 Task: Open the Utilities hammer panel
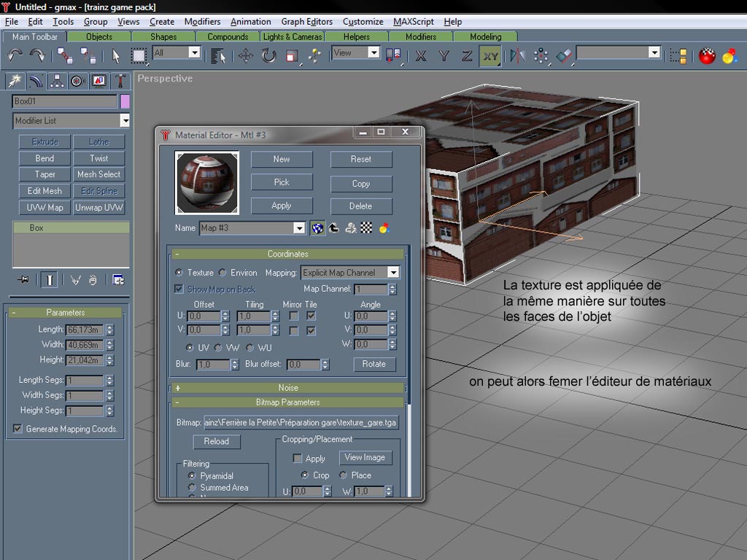120,80
